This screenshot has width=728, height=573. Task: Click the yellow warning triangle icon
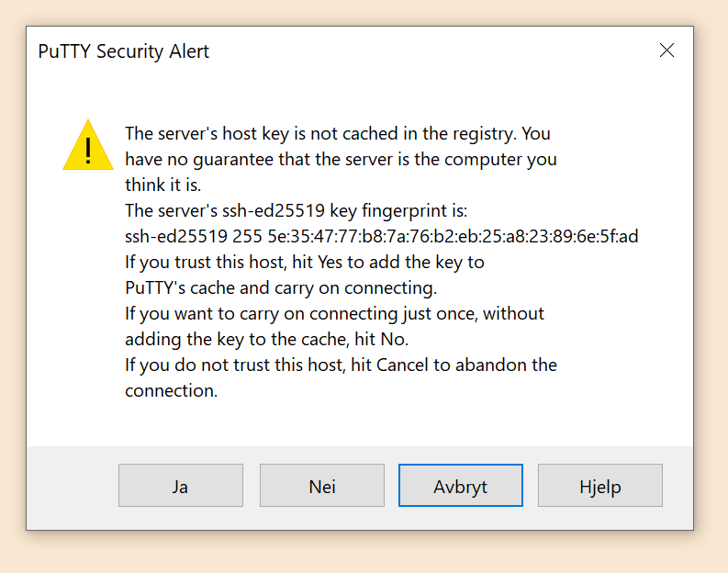click(x=88, y=146)
